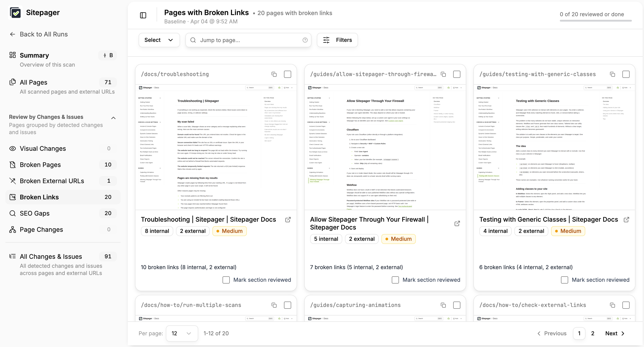The width and height of the screenshot is (644, 347).
Task: Click the reviewed progress bar
Action: (x=595, y=21)
